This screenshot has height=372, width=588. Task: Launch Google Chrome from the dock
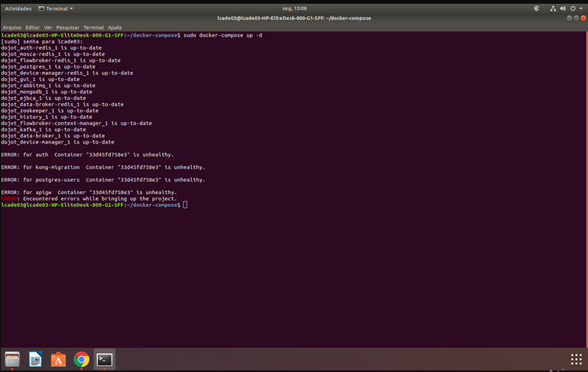(x=81, y=359)
